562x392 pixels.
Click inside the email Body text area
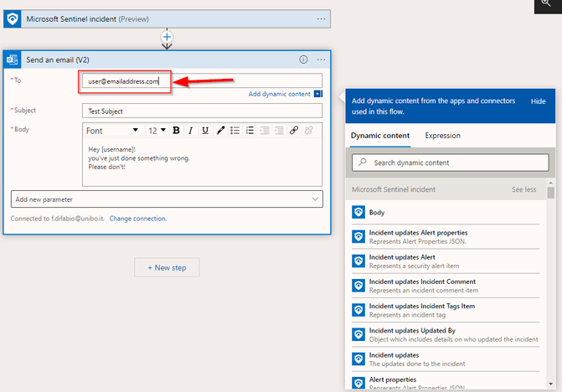coord(202,162)
